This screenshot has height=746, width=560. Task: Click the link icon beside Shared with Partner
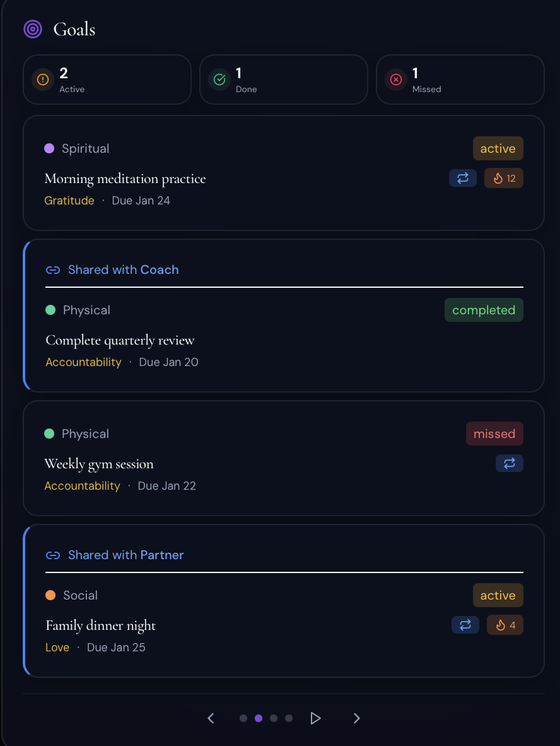[53, 555]
